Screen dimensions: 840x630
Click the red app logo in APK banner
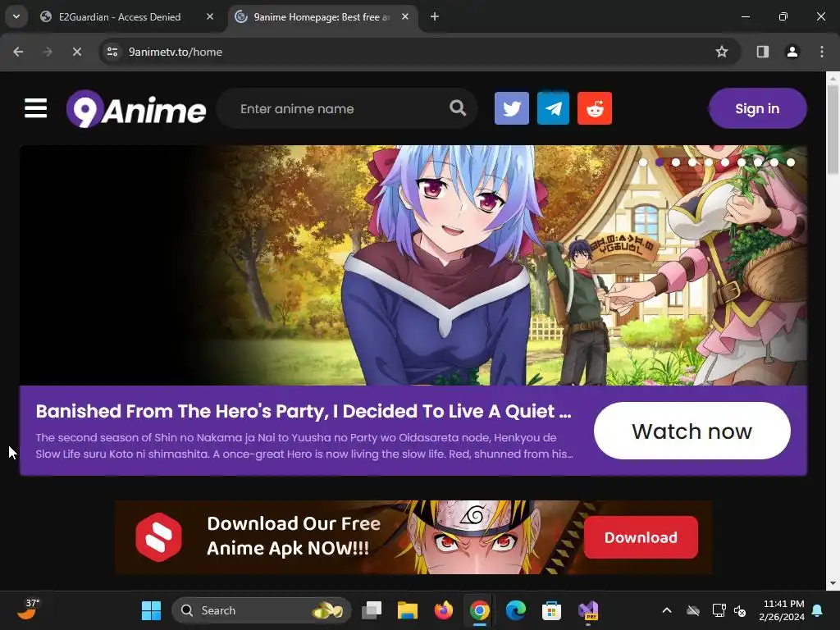point(158,536)
